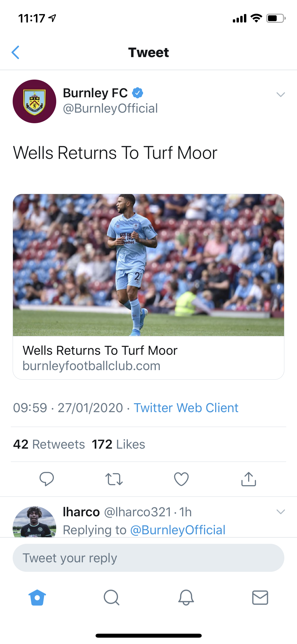Open the Search tab
This screenshot has width=297, height=644.
click(111, 597)
